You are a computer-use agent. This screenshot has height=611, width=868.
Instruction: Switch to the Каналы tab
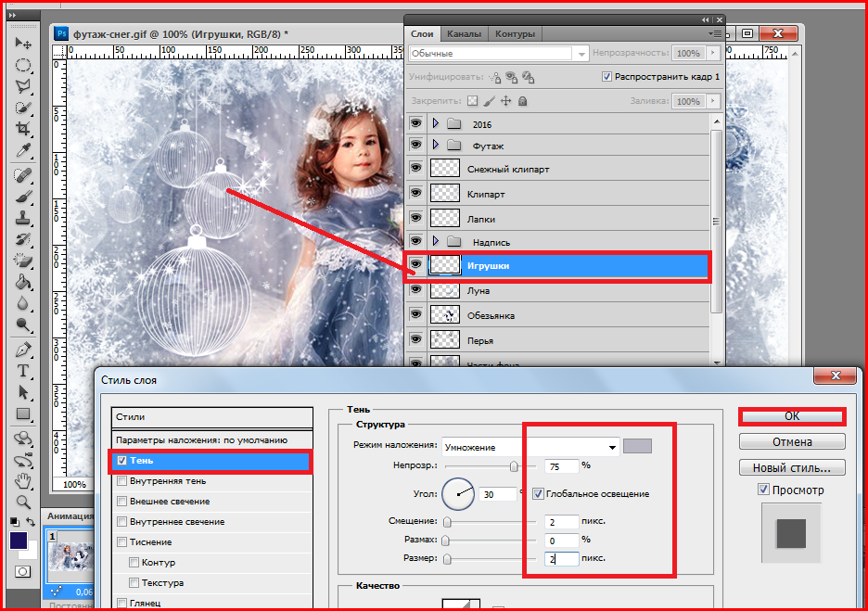point(464,33)
